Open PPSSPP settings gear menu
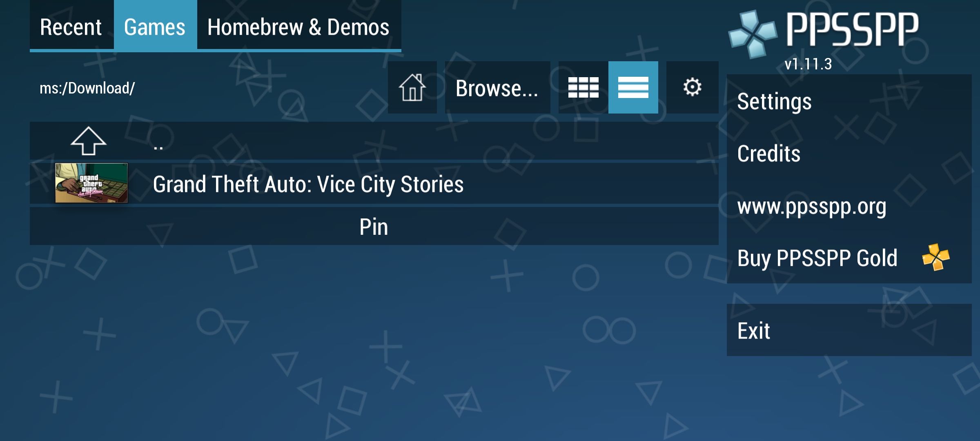The image size is (980, 441). (x=693, y=87)
